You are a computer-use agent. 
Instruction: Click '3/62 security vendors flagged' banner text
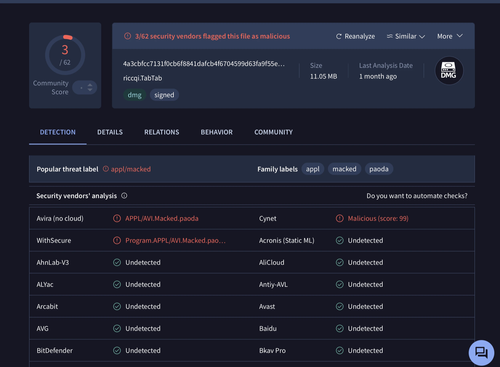[x=212, y=36]
